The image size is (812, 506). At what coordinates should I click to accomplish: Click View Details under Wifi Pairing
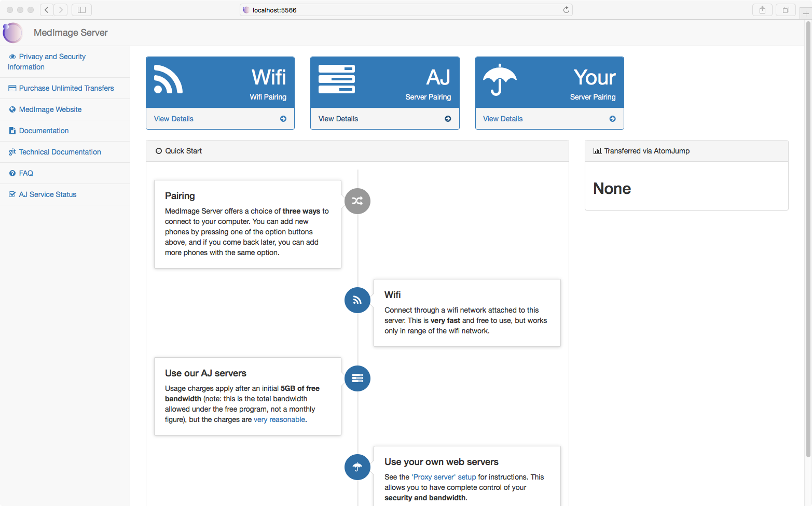pos(174,119)
